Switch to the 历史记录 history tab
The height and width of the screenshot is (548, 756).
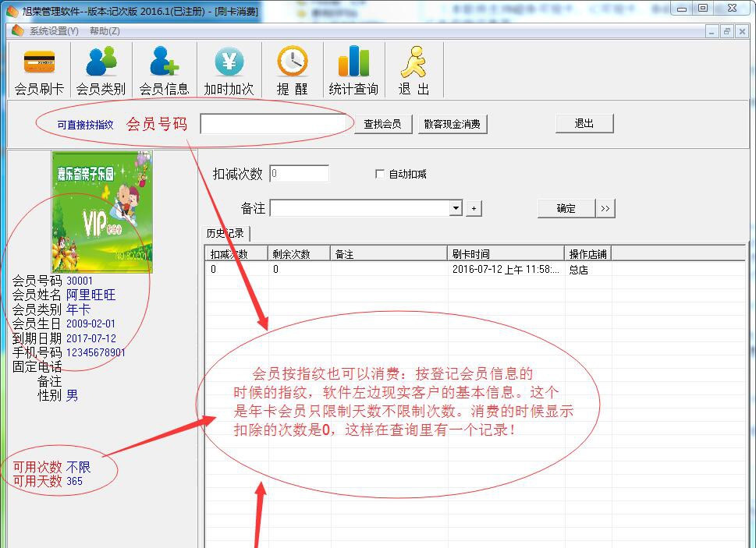coord(226,233)
